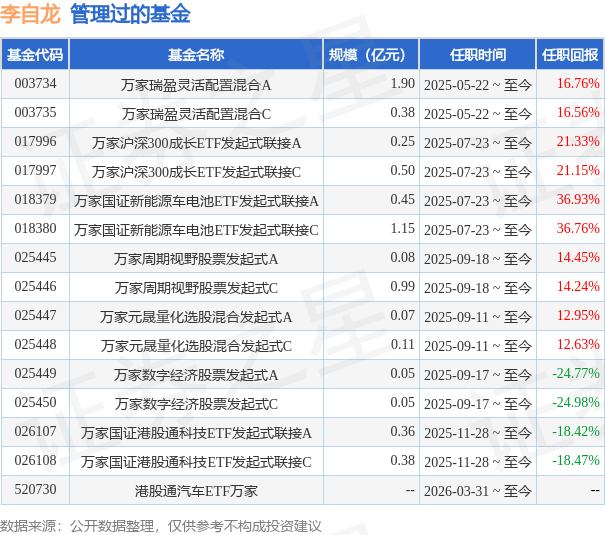This screenshot has width=605, height=535.
Task: Click the 规模（亿元） column header
Action: [371, 55]
